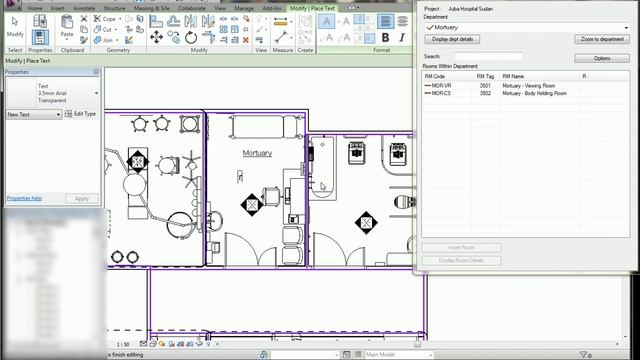Viewport: 640px width, 360px height.
Task: Click the Match Type Properties icon
Action: [x=84, y=40]
